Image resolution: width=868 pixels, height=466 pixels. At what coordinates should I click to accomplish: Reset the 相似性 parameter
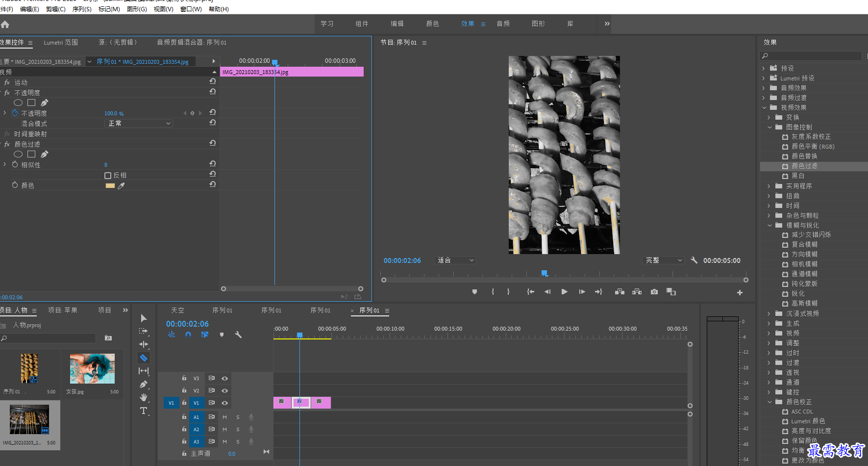click(212, 163)
